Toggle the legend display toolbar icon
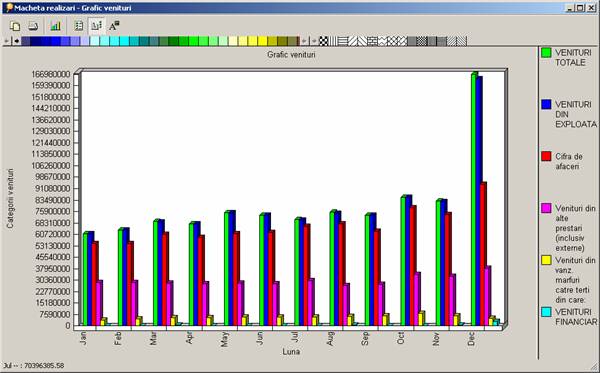Image resolution: width=600 pixels, height=373 pixels. click(x=96, y=26)
